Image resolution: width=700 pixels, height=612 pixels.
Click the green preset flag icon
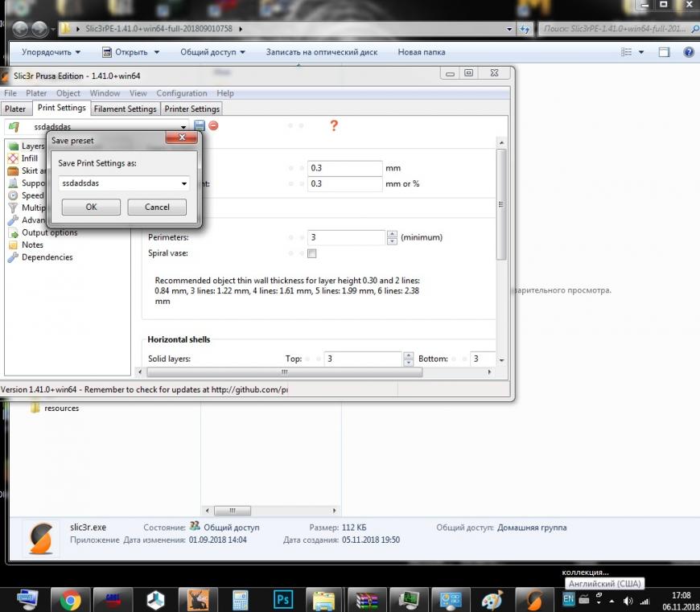pos(14,127)
